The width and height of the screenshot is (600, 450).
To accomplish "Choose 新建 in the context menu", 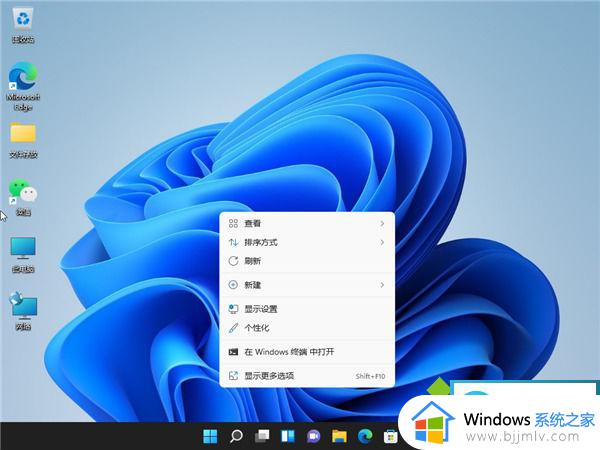I will (307, 285).
